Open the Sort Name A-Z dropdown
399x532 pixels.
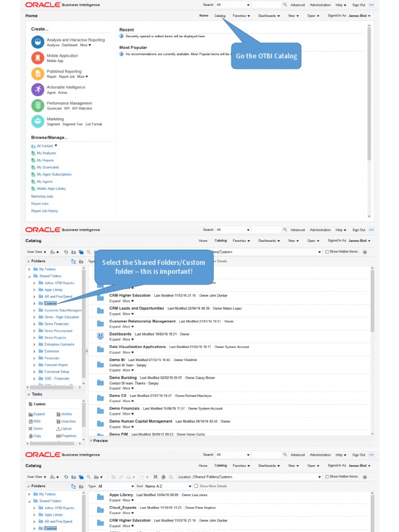(x=168, y=486)
